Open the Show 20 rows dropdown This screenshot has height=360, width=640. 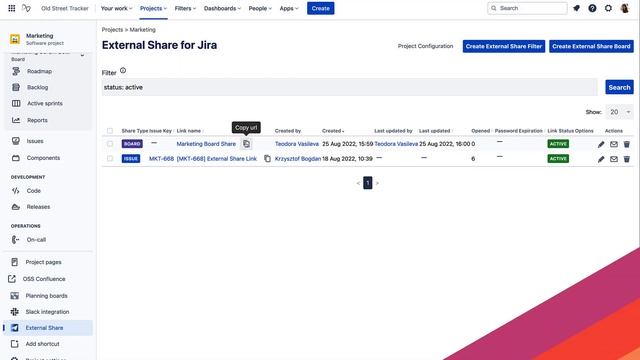click(x=620, y=112)
